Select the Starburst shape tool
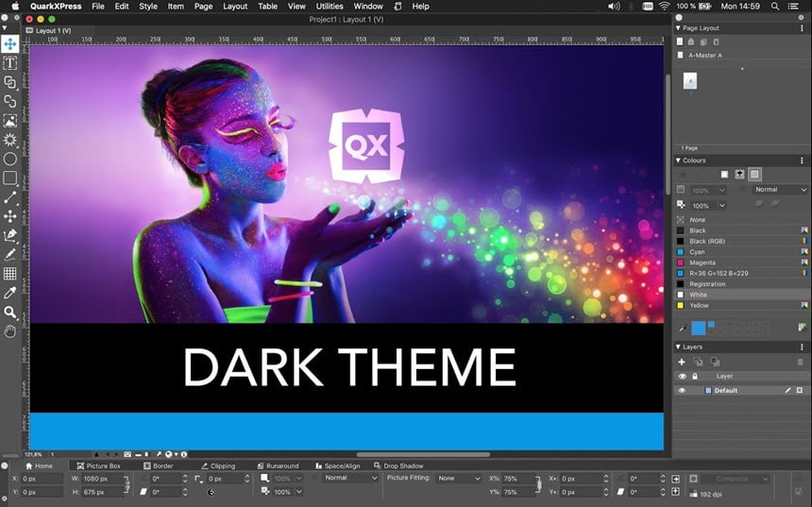This screenshot has height=507, width=812. coord(9,140)
